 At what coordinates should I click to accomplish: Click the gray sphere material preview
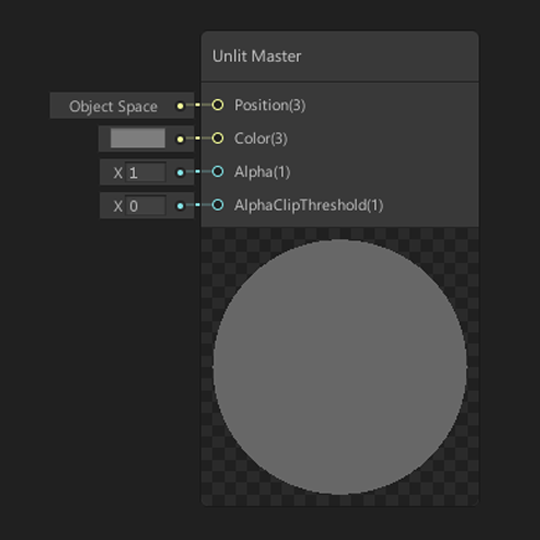pos(340,367)
